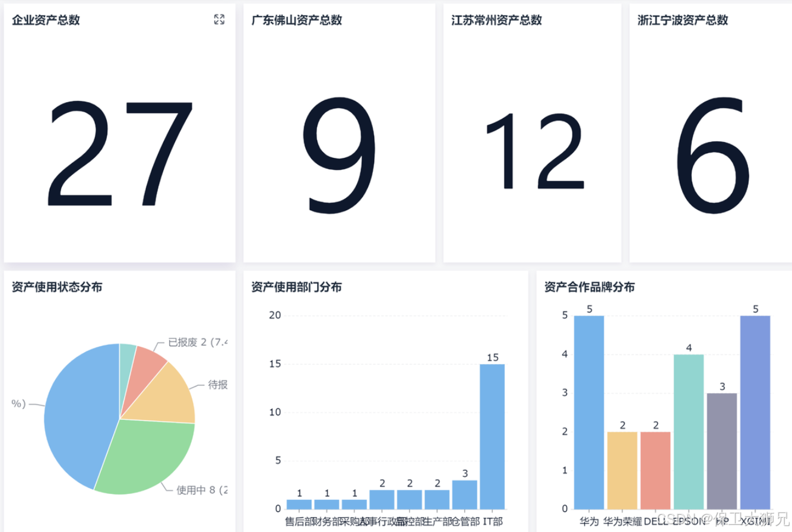Screen dimensions: 792x532
Task: Click the red DELL bar in brand chart
Action: coord(654,469)
